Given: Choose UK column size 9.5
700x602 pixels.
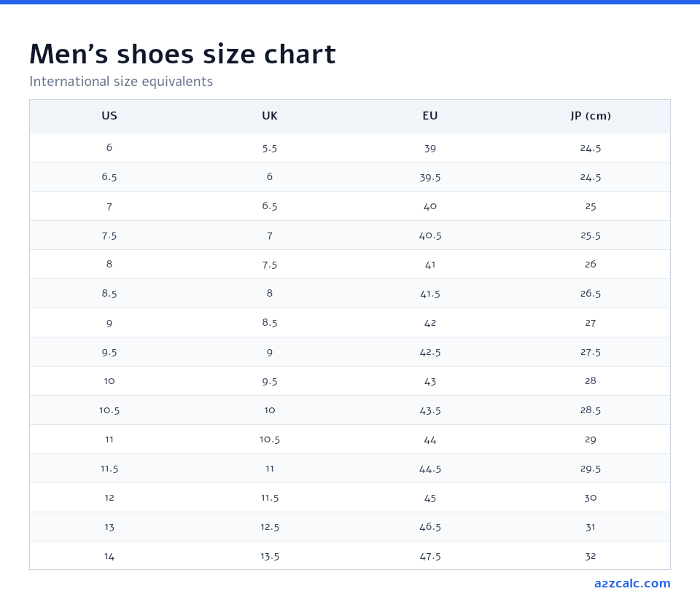Looking at the screenshot, I should click(x=270, y=382).
